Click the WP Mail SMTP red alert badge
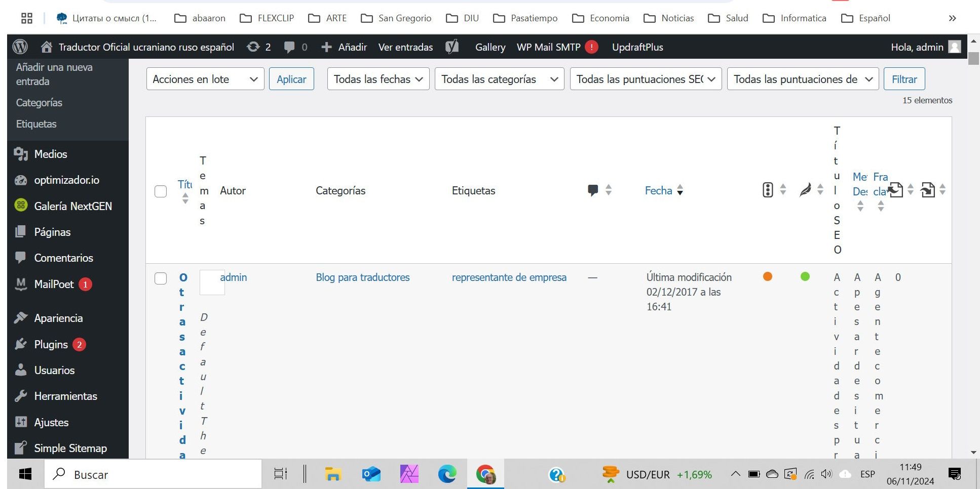The width and height of the screenshot is (980, 489). 591,47
